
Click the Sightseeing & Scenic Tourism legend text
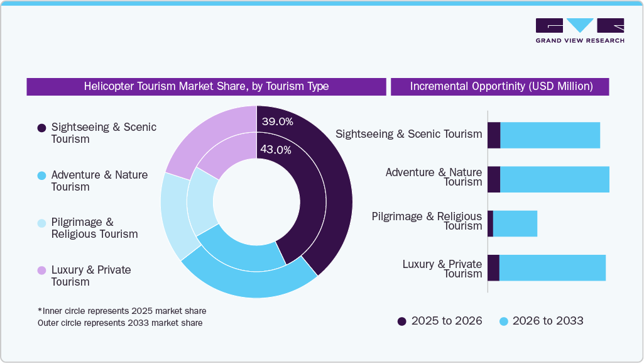104,133
